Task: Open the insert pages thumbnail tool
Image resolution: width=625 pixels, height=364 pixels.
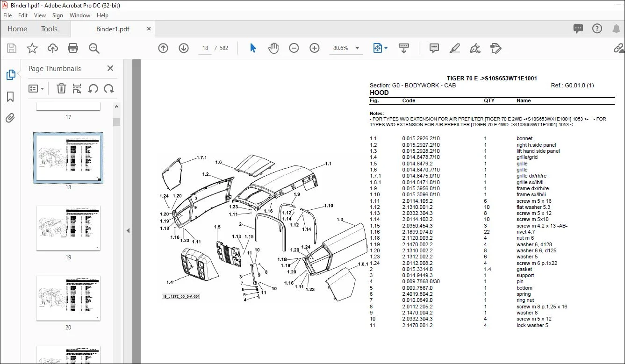Action: pyautogui.click(x=77, y=88)
